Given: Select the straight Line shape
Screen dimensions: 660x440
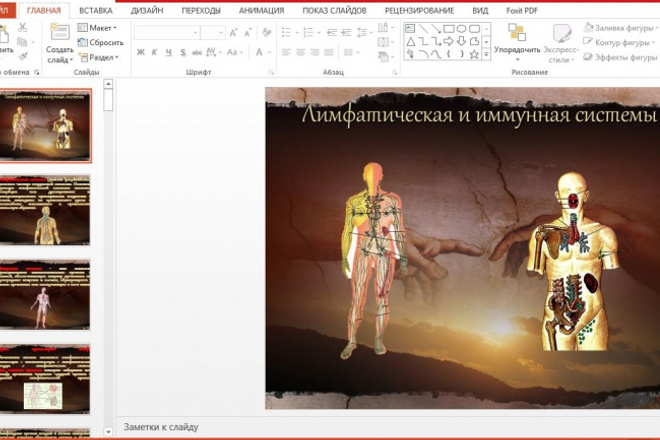Looking at the screenshot, I should (423, 29).
